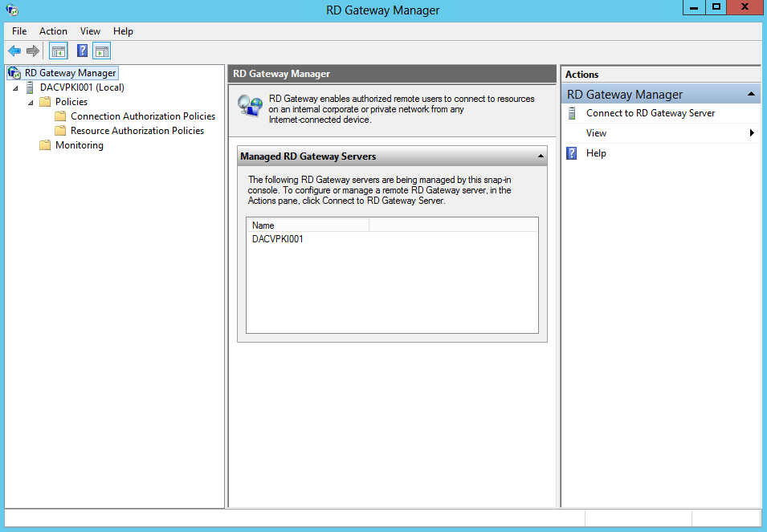Select the Policies tree item
Viewport: 767px width, 532px height.
pos(71,102)
